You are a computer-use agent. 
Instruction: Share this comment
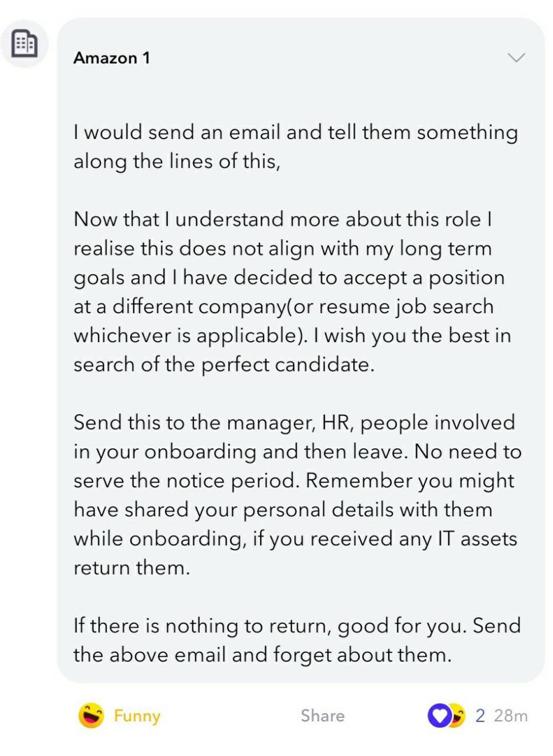(323, 716)
